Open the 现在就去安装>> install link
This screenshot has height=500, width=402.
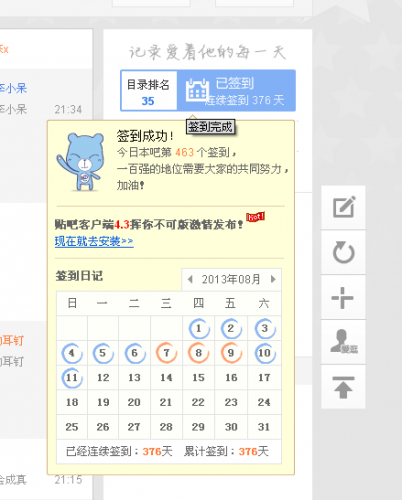pos(94,241)
